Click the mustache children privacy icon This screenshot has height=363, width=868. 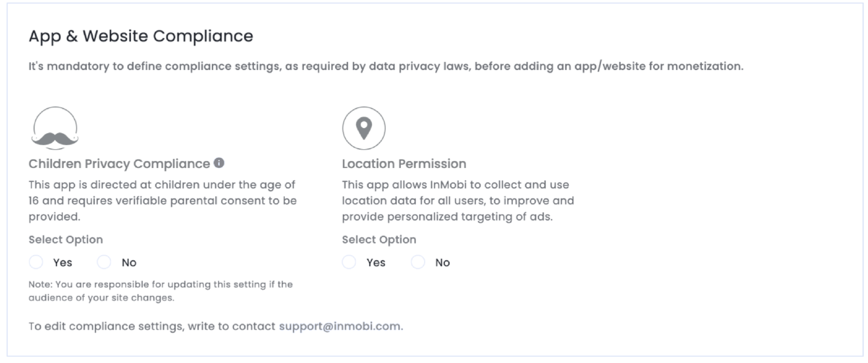pos(55,128)
